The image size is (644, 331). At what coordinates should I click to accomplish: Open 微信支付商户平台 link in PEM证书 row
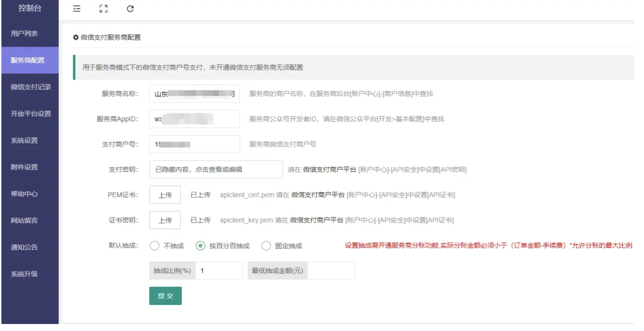coord(318,195)
